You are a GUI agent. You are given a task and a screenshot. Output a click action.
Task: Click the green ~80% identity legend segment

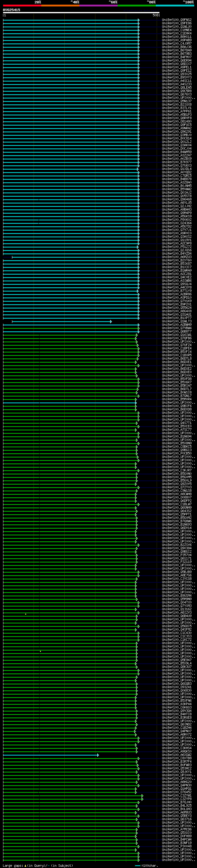pos(137,6)
